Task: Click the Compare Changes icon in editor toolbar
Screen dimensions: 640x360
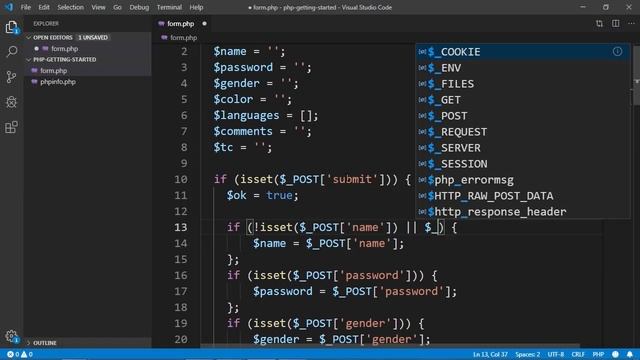Action: pyautogui.click(x=599, y=24)
